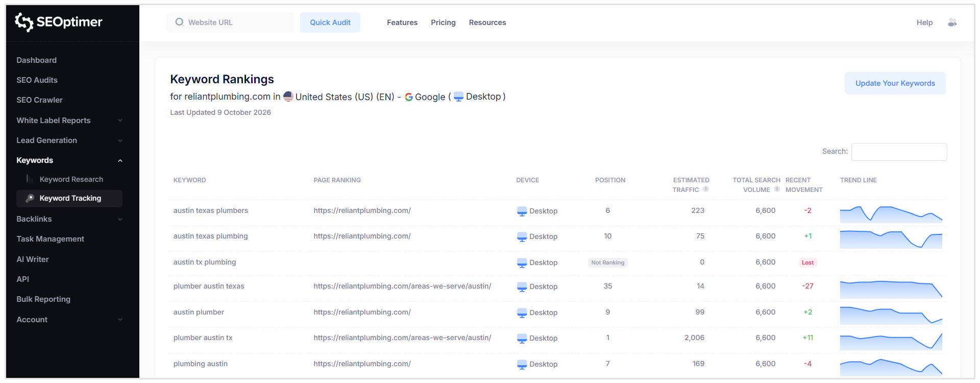This screenshot has height=383, width=980.
Task: Open the plumber austin texas ranking URL
Action: pyautogui.click(x=402, y=286)
